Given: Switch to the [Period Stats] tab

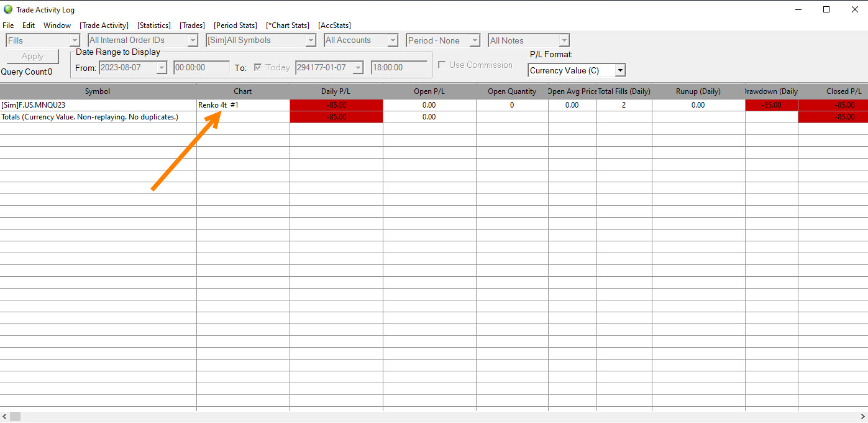Looking at the screenshot, I should (235, 26).
